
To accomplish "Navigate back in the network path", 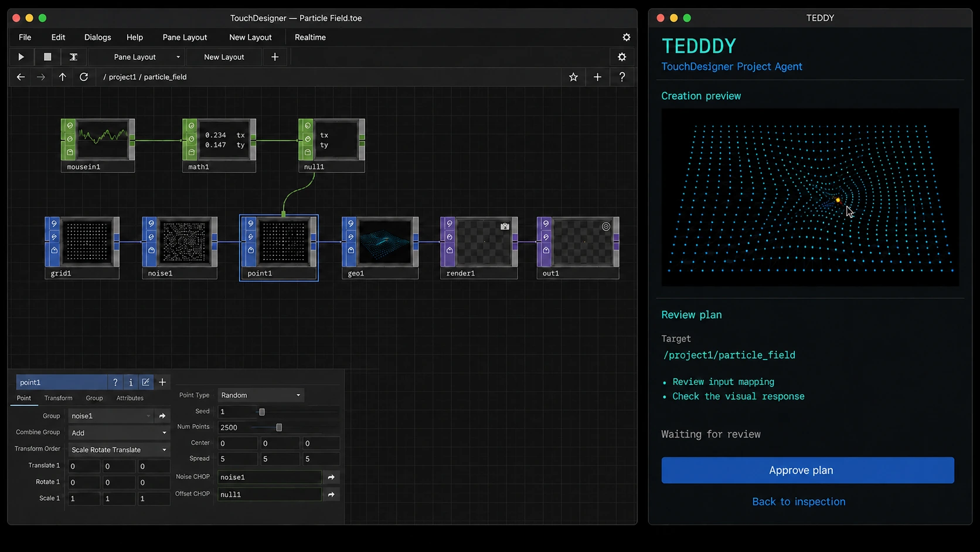I will pyautogui.click(x=21, y=77).
